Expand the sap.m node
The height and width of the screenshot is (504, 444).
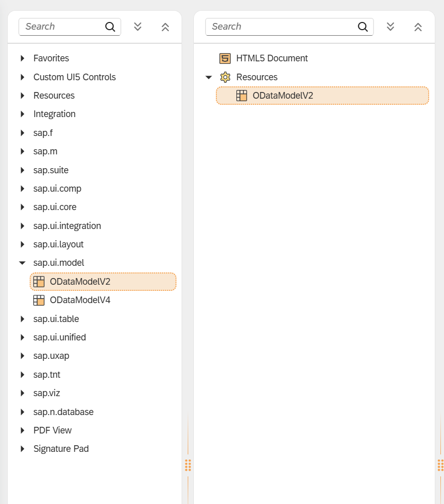[22, 151]
